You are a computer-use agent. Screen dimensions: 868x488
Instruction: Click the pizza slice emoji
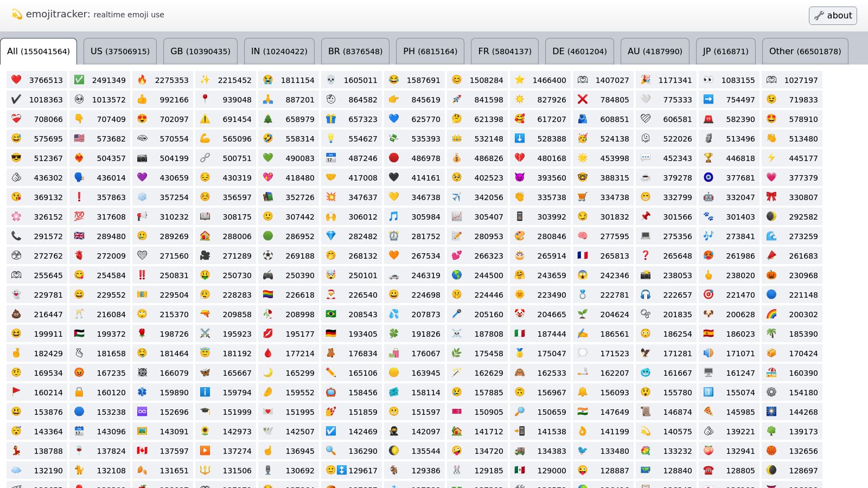click(709, 412)
